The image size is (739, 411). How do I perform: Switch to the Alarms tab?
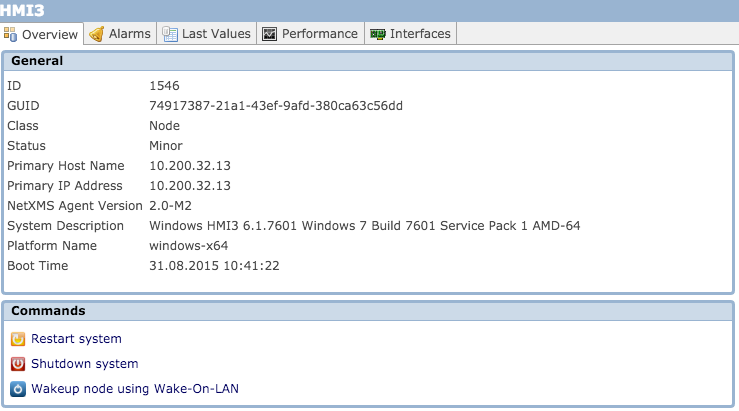120,34
